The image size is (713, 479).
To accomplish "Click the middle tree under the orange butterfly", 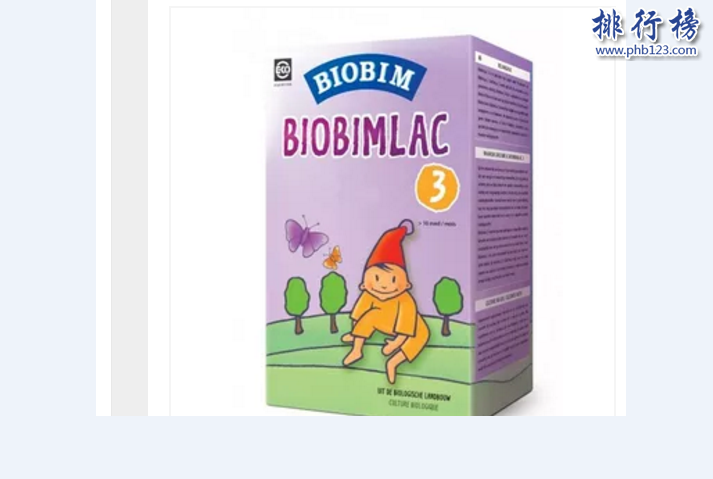I will (333, 302).
